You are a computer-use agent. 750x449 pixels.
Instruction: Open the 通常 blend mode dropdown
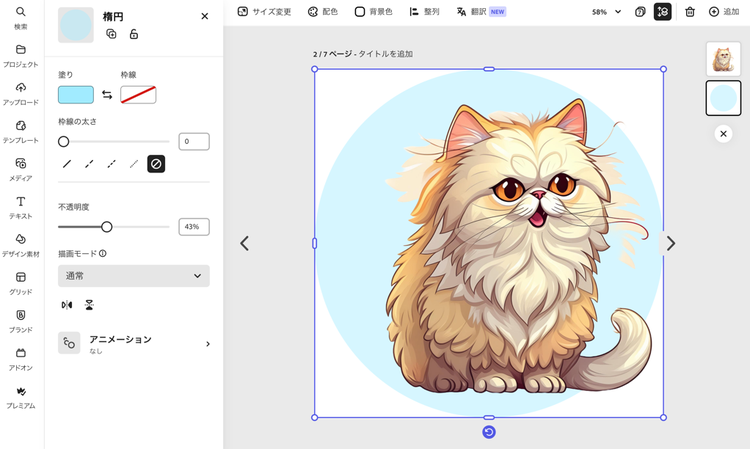(x=134, y=276)
